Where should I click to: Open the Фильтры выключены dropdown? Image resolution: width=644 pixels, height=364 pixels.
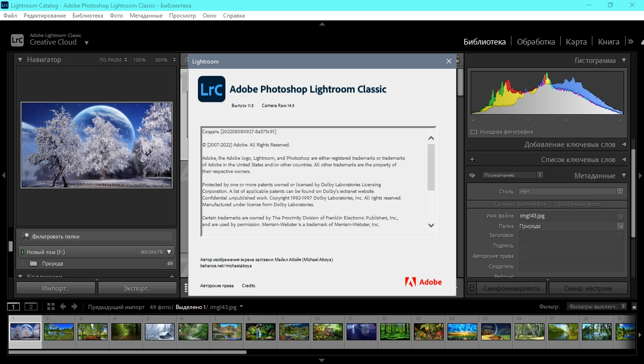(597, 307)
